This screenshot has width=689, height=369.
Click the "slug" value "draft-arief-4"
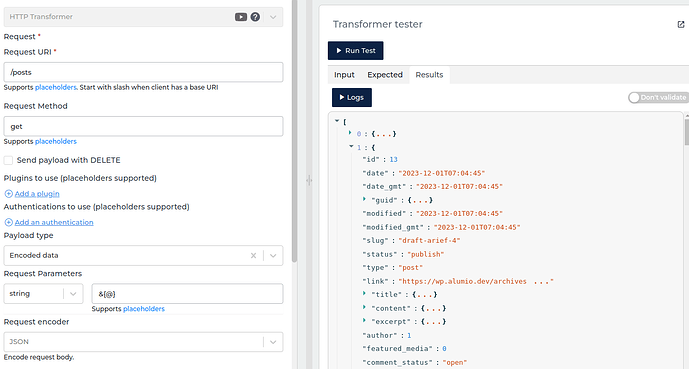(x=429, y=241)
